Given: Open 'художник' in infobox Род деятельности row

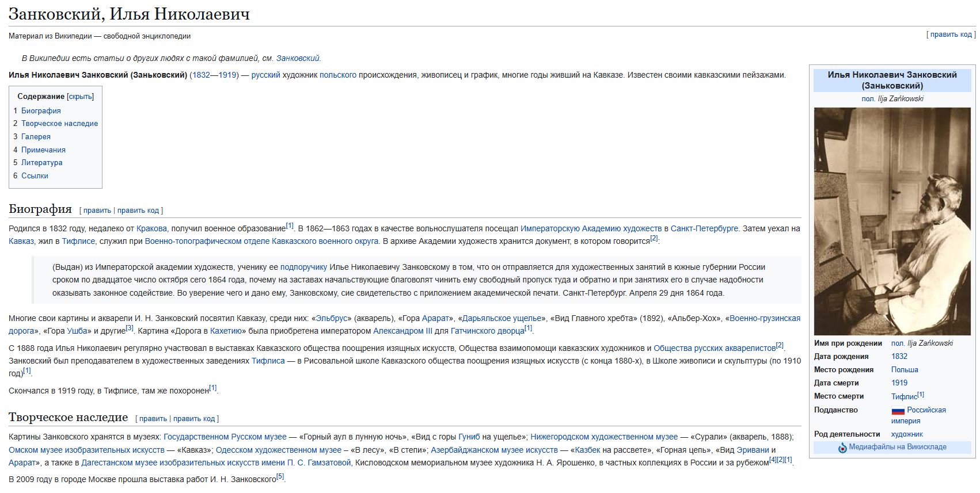Looking at the screenshot, I should [x=907, y=434].
